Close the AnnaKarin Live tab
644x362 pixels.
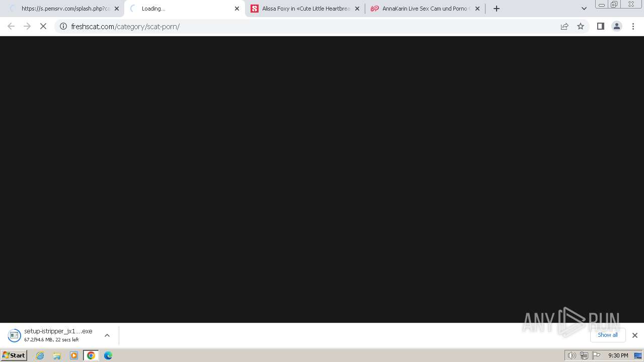click(x=477, y=9)
